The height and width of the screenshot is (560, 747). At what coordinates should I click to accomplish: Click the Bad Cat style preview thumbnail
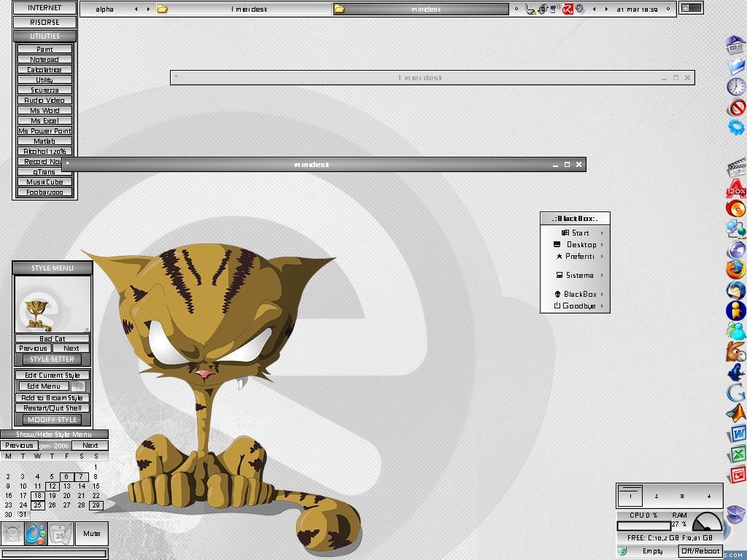[x=53, y=304]
